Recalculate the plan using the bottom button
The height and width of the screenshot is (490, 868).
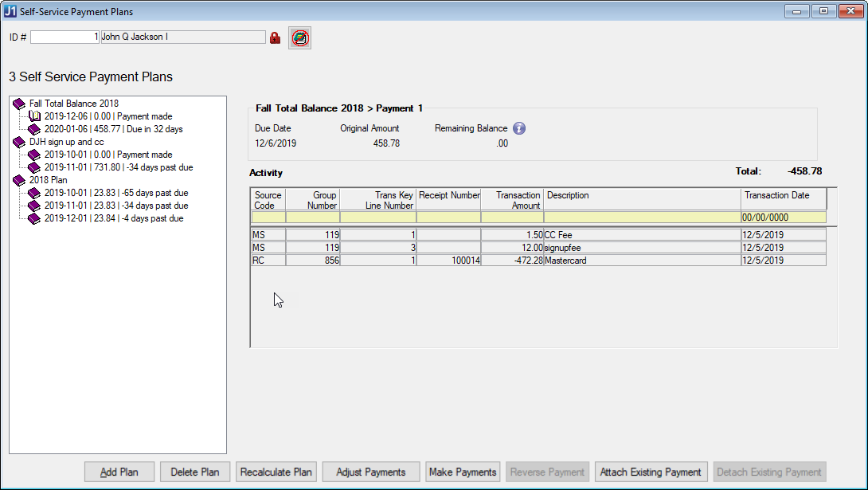pyautogui.click(x=276, y=472)
